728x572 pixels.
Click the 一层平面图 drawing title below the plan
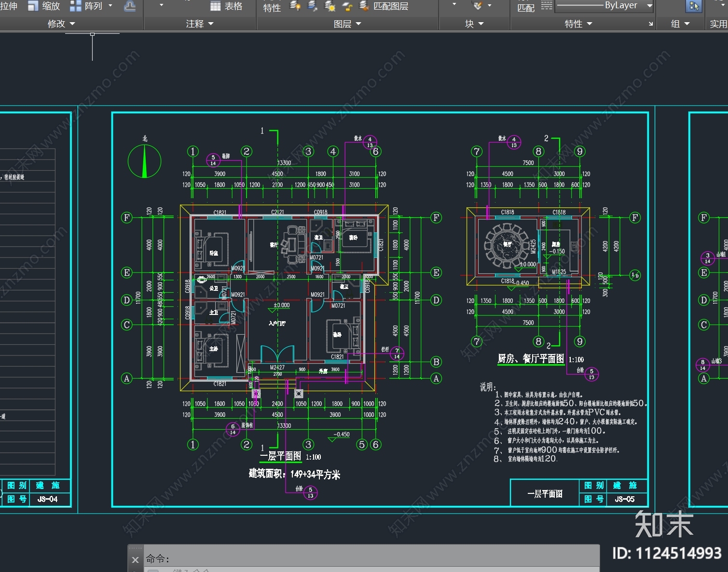pyautogui.click(x=280, y=456)
